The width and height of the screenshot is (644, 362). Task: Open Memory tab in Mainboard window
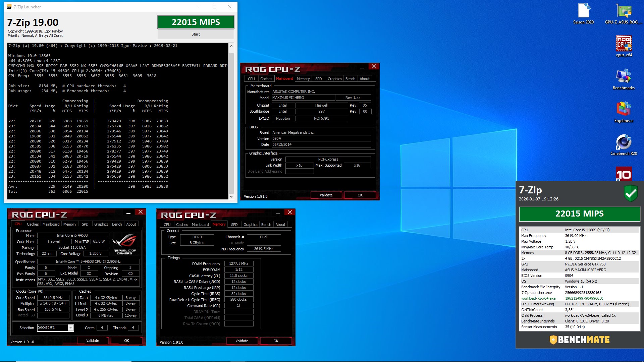[303, 79]
